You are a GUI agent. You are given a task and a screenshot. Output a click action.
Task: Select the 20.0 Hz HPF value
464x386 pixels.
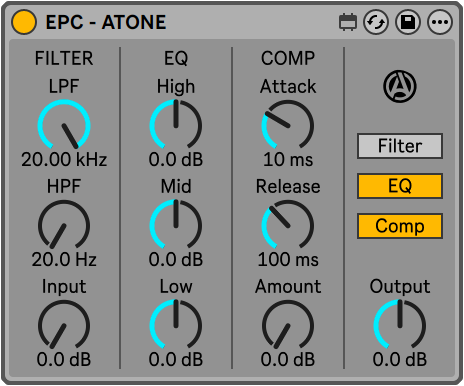(64, 259)
